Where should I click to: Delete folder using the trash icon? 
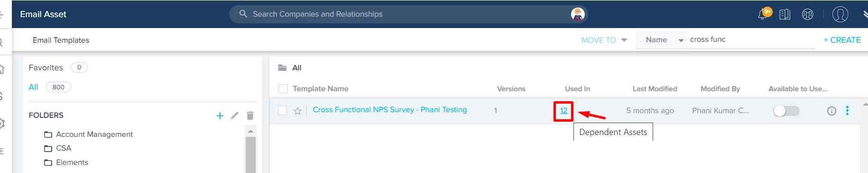pos(250,115)
